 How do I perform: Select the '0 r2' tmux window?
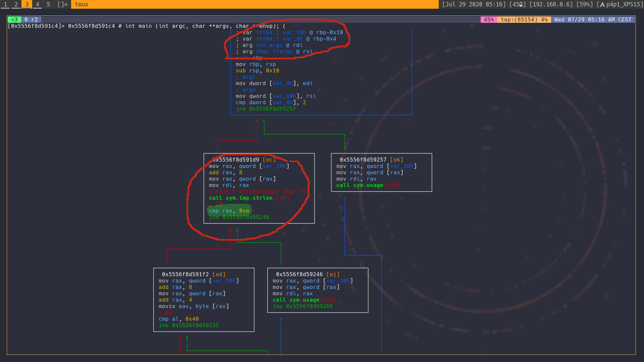tap(31, 19)
